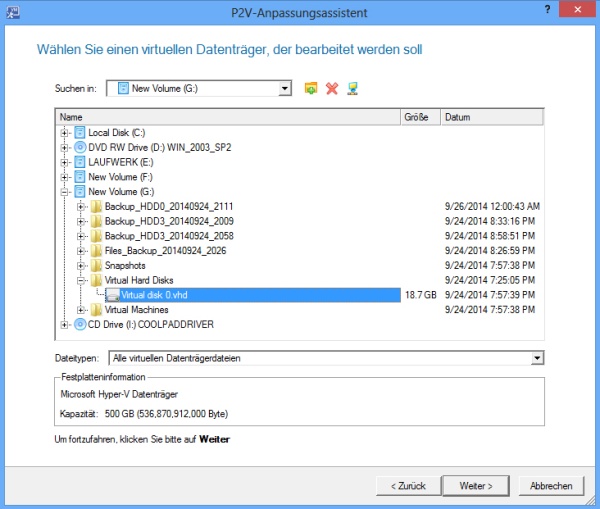Image resolution: width=600 pixels, height=509 pixels.
Task: Expand the Snapshots folder node
Action: click(80, 266)
